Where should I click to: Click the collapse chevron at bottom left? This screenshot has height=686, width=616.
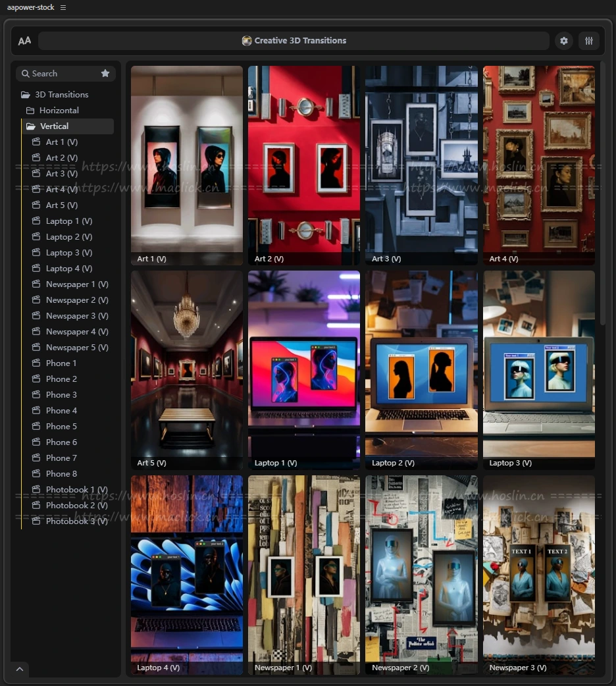coord(20,669)
